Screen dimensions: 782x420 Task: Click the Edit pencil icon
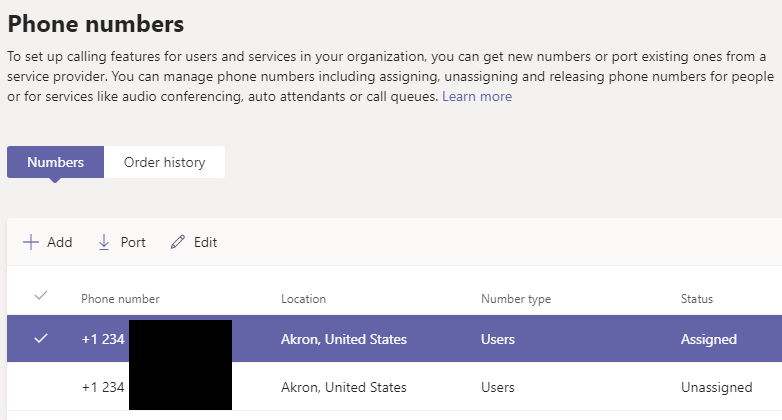pos(178,242)
